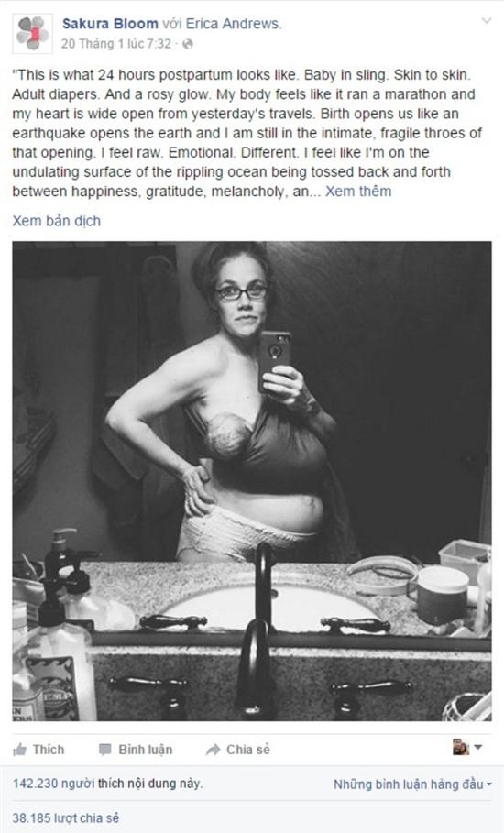Open Erica Andrews tagged profile link
The width and height of the screenshot is (504, 833).
[x=232, y=24]
